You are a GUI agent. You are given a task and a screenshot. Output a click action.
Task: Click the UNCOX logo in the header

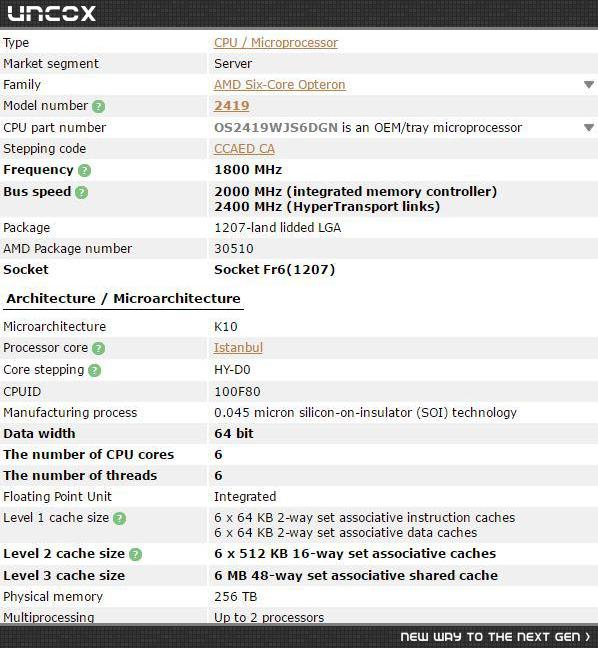click(x=51, y=14)
